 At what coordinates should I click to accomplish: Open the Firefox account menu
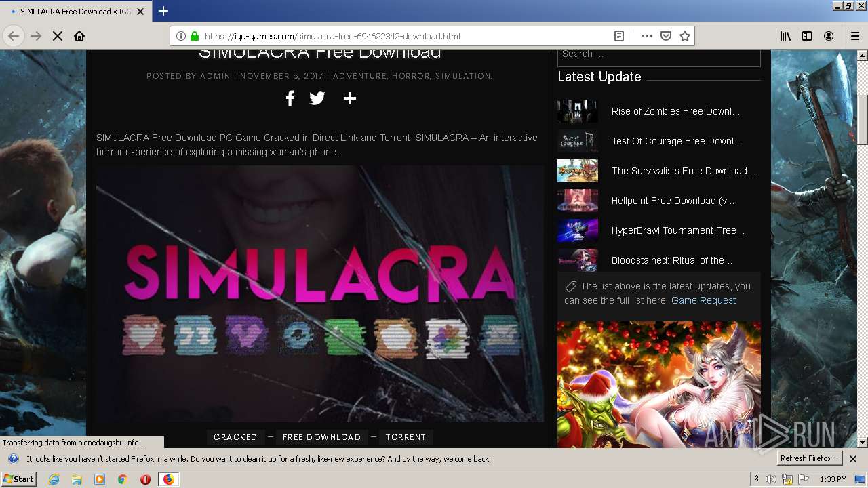[x=829, y=36]
